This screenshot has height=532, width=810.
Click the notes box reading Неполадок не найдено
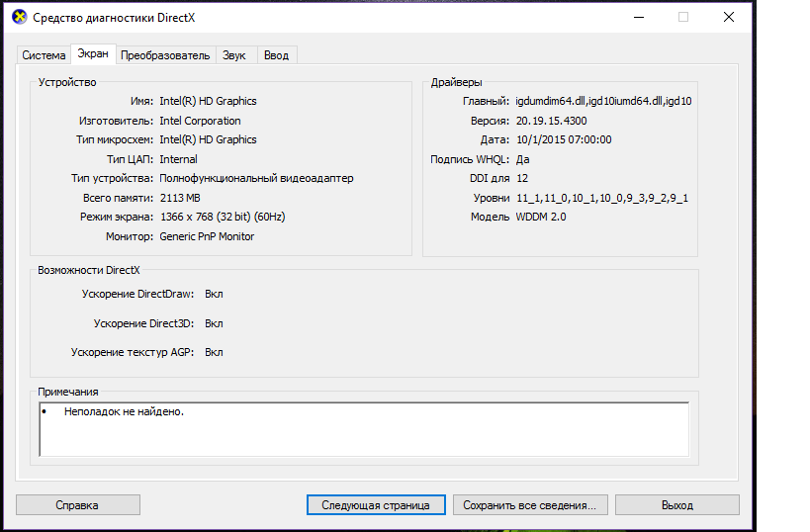click(x=364, y=429)
